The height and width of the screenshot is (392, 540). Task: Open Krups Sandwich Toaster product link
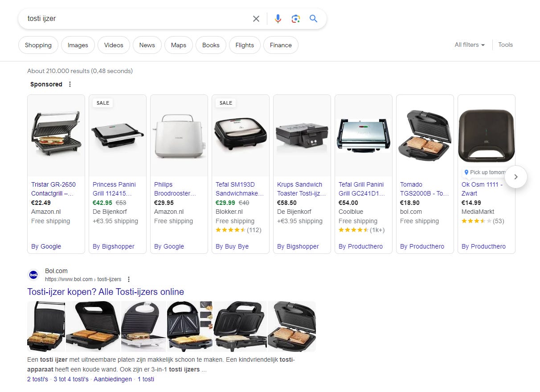point(302,189)
